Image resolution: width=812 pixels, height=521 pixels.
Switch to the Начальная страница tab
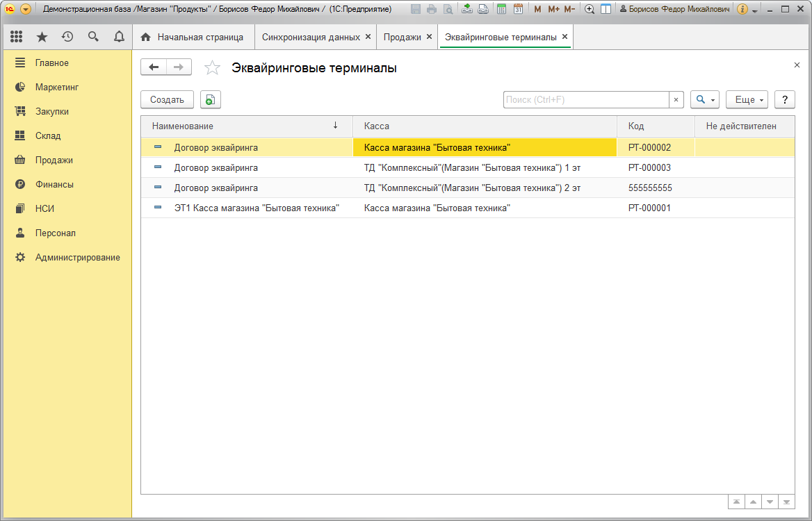(x=194, y=38)
